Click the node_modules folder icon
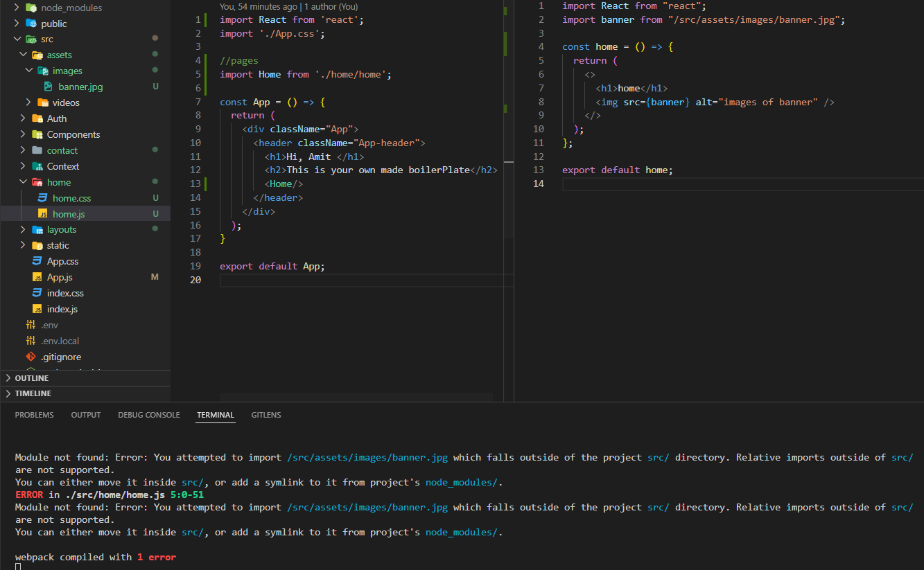This screenshot has height=570, width=924. [x=31, y=8]
